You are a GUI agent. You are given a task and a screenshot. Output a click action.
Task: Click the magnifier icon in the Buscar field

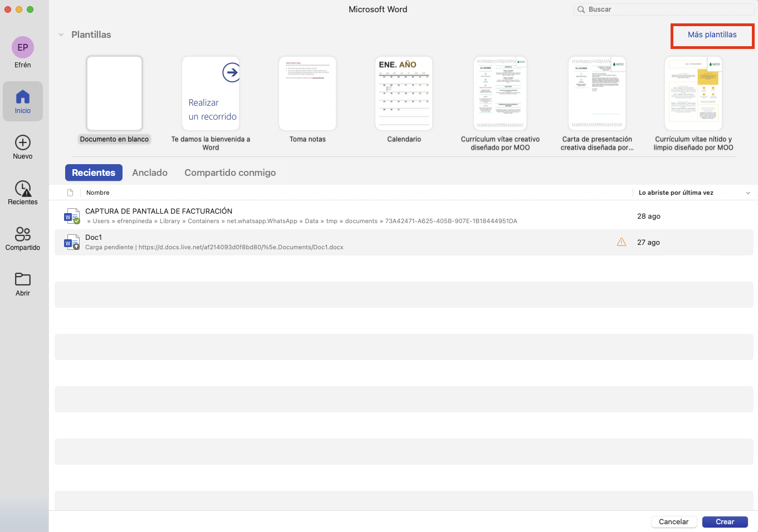(581, 9)
